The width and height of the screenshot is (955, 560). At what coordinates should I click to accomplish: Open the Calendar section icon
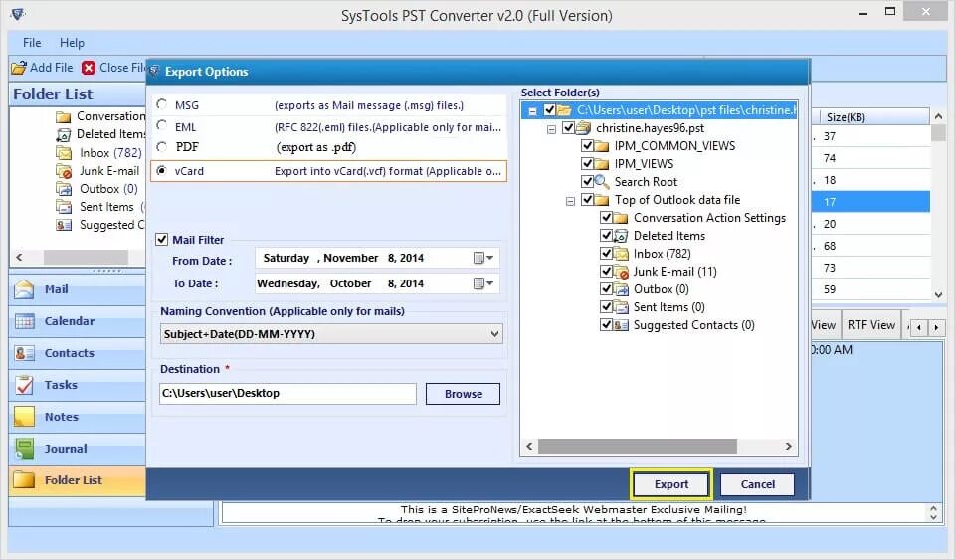pos(24,321)
